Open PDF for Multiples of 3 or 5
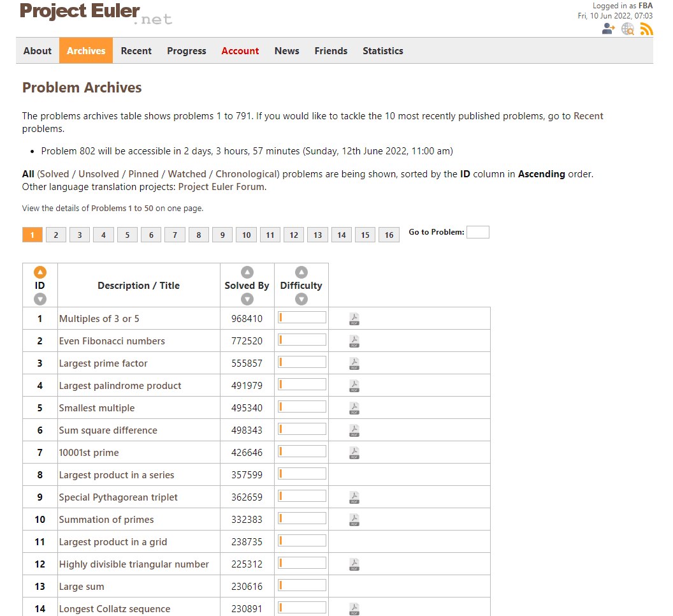The image size is (673, 616). [x=354, y=319]
